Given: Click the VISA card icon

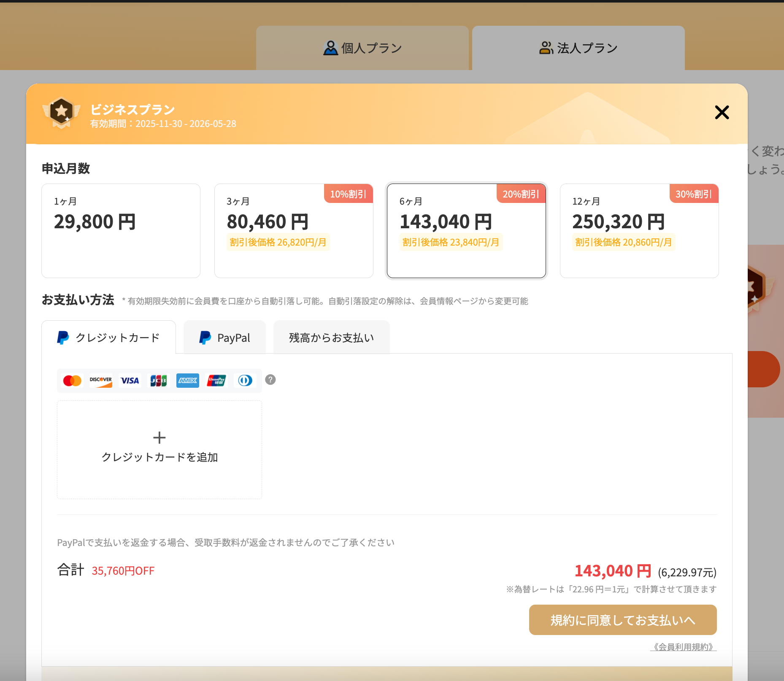Looking at the screenshot, I should (x=130, y=381).
